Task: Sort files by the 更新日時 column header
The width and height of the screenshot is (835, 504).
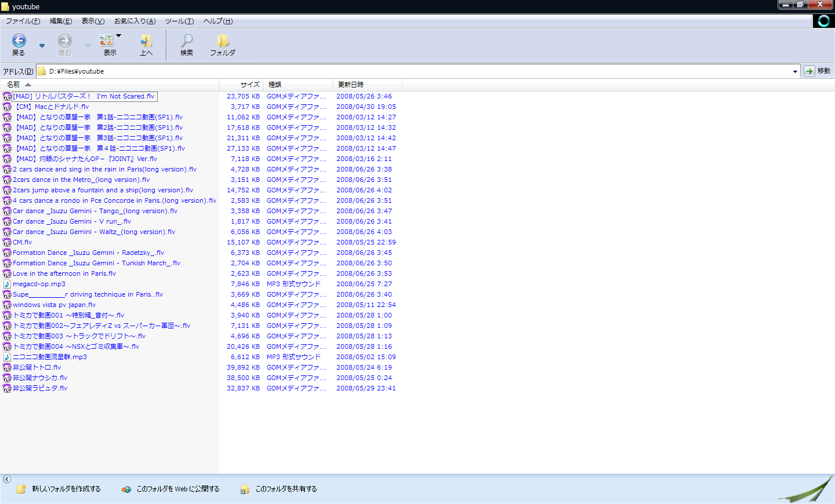Action: click(368, 85)
